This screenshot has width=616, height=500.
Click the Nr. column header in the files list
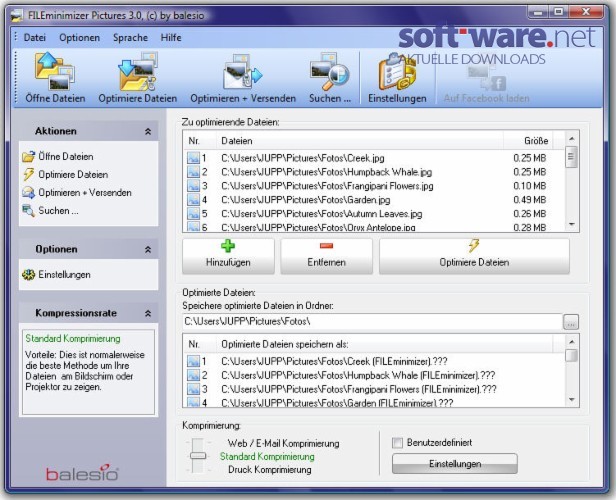(200, 141)
